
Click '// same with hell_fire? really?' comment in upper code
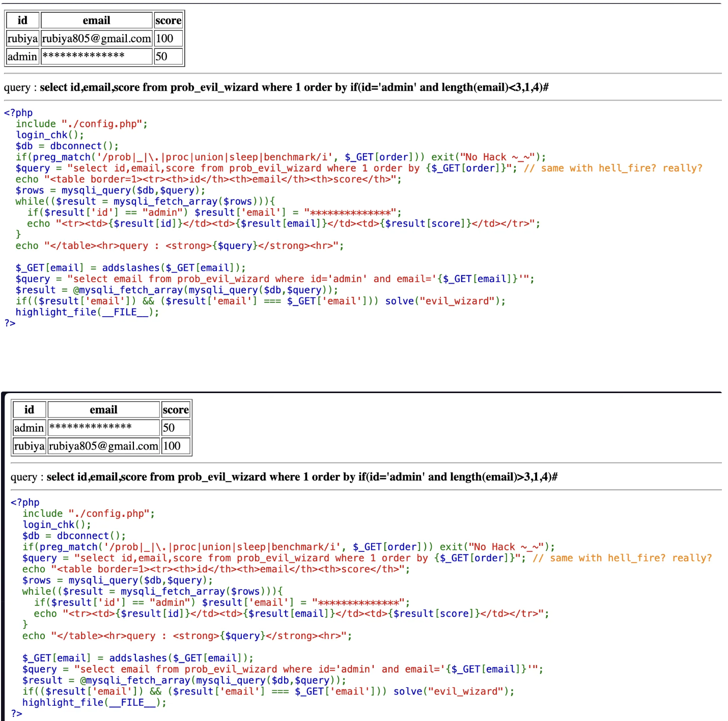point(613,168)
